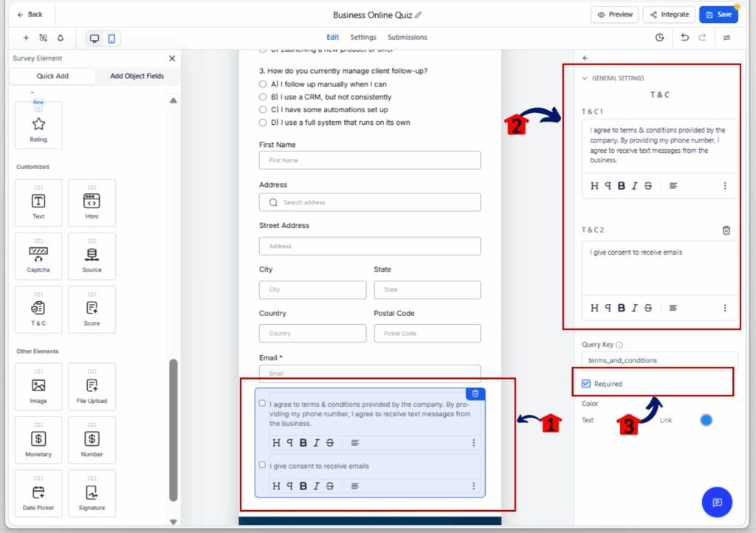Pick the blue Link color swatch
This screenshot has height=533, width=756.
(706, 420)
